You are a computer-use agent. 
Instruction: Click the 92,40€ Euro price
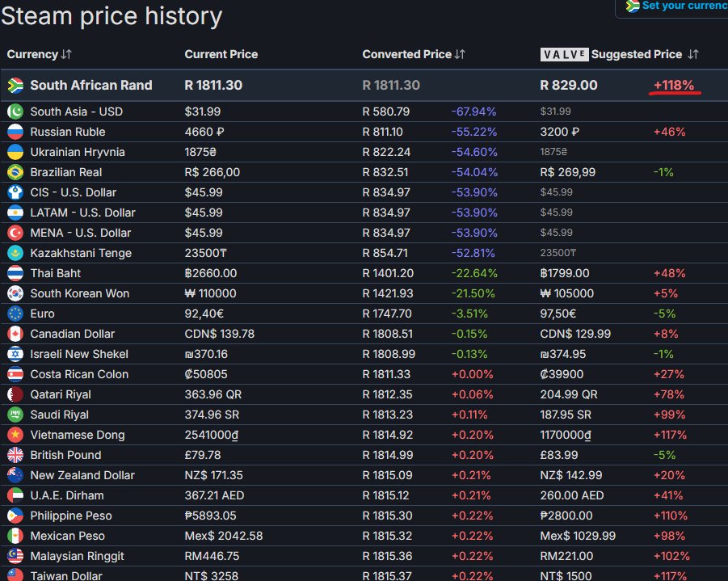tap(204, 314)
